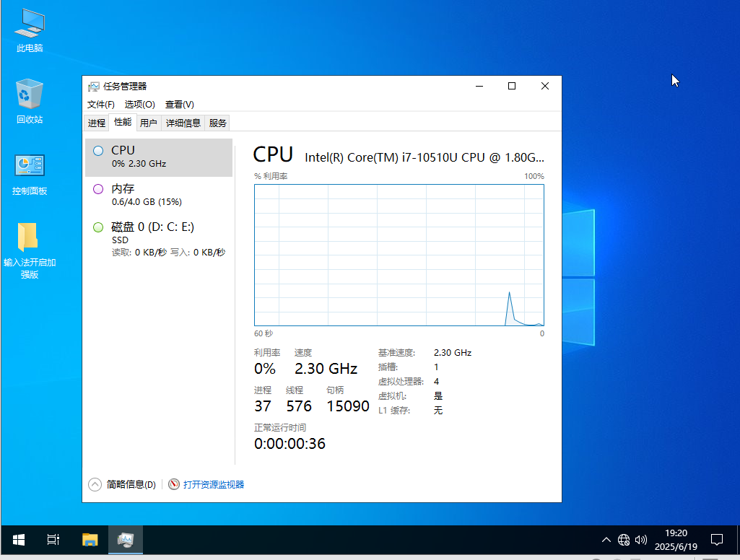Click the volume speaker tray icon
The image size is (740, 560).
point(641,540)
